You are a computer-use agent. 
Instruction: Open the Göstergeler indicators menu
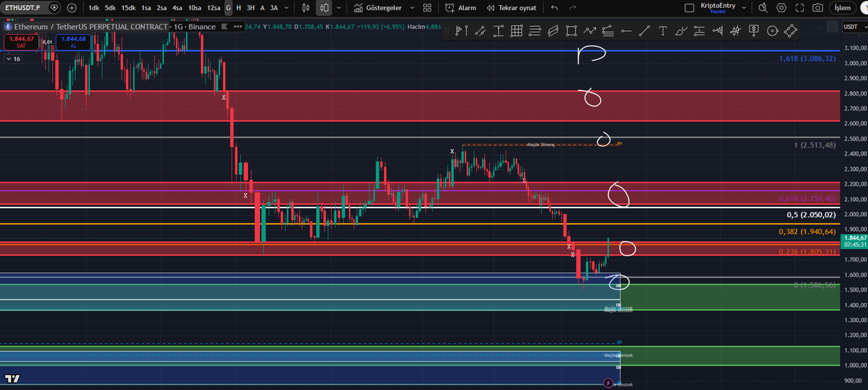tap(378, 7)
